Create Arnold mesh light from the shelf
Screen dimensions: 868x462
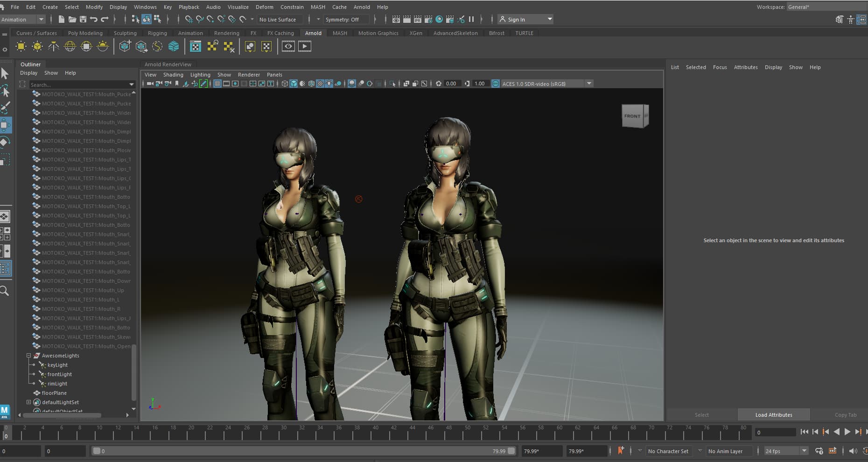point(37,46)
